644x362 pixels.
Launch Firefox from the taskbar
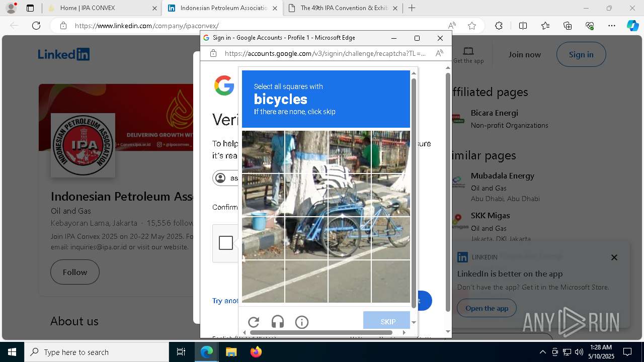pos(256,352)
